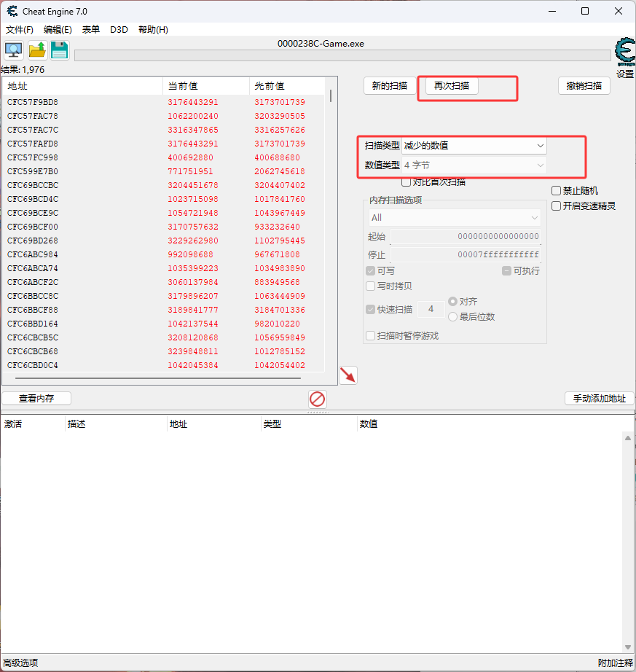The height and width of the screenshot is (672, 636).
Task: Enable 开启变速精灵 checkbox
Action: (556, 206)
